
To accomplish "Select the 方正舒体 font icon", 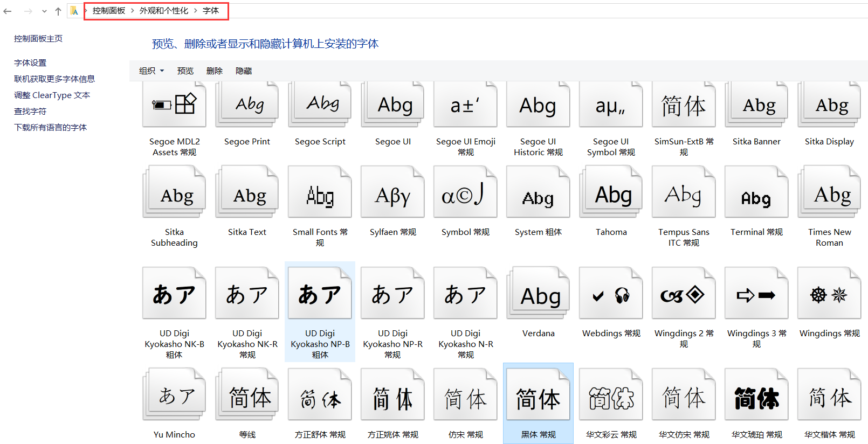I will [x=320, y=394].
